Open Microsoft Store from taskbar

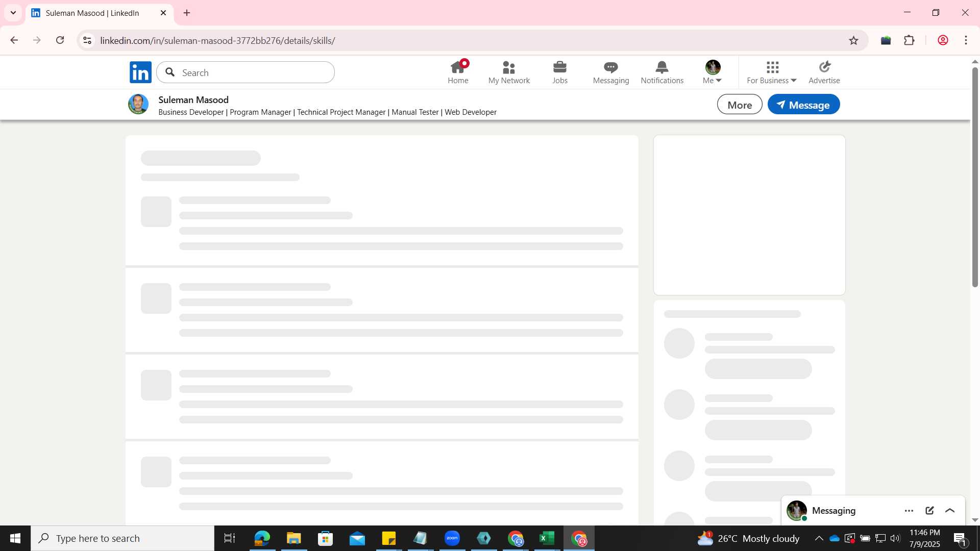325,538
